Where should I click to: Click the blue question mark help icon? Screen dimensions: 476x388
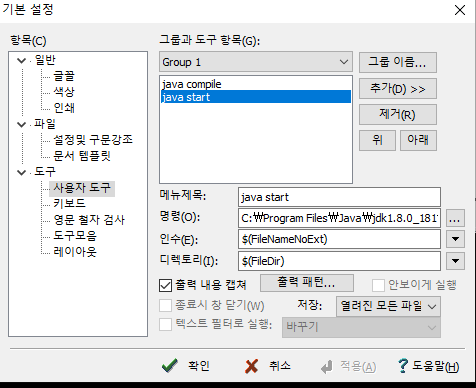[x=403, y=366]
